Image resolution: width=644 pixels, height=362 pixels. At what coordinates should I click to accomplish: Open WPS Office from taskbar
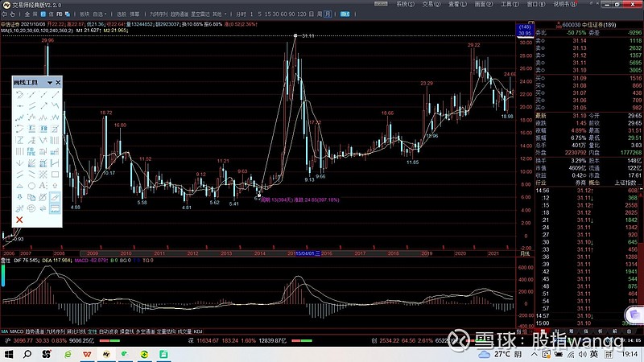coord(87,354)
